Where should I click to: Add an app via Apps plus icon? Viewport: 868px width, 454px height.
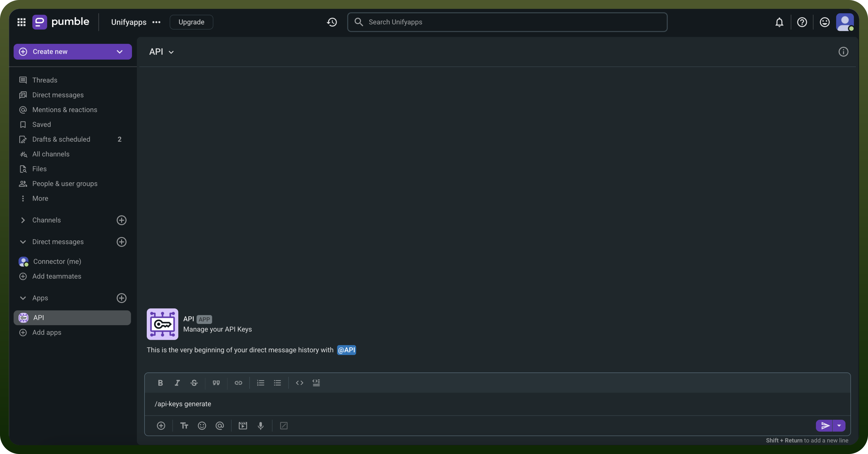122,298
